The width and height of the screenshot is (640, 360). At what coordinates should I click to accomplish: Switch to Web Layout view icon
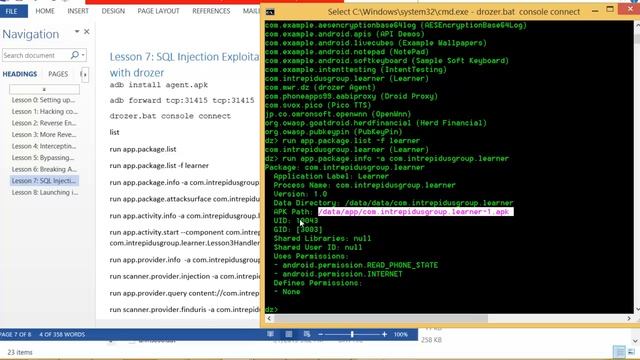point(307,334)
